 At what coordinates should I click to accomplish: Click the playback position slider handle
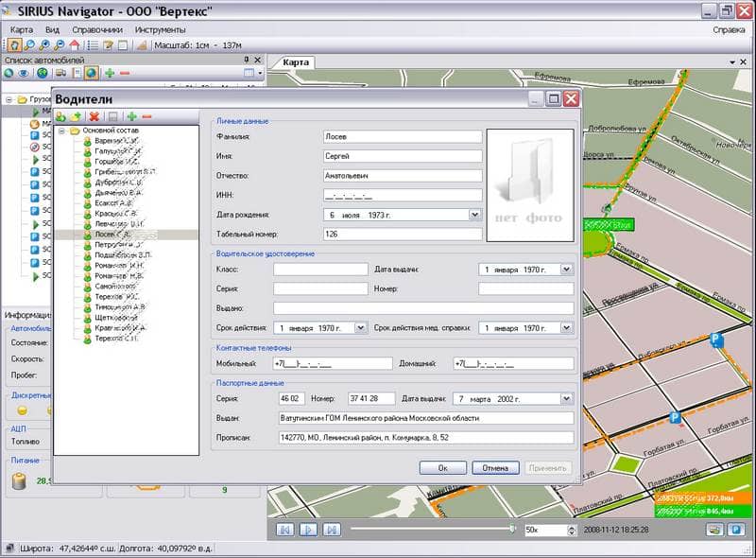coord(512,530)
